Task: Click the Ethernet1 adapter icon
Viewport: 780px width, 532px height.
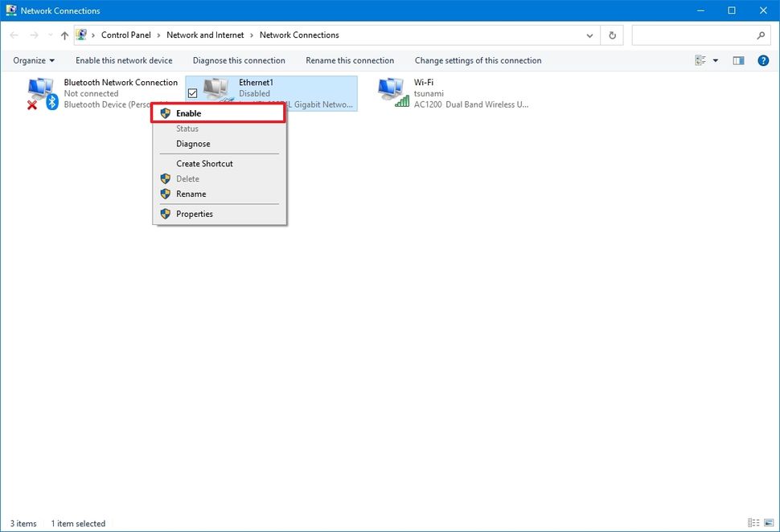Action: point(217,90)
